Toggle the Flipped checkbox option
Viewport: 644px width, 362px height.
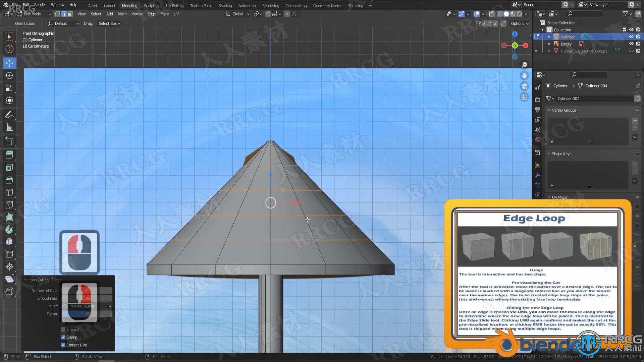click(x=62, y=329)
